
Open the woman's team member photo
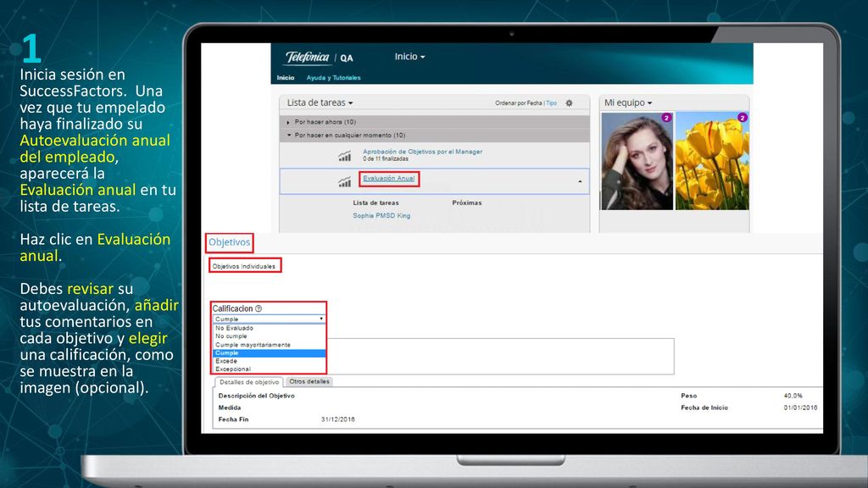pyautogui.click(x=637, y=161)
